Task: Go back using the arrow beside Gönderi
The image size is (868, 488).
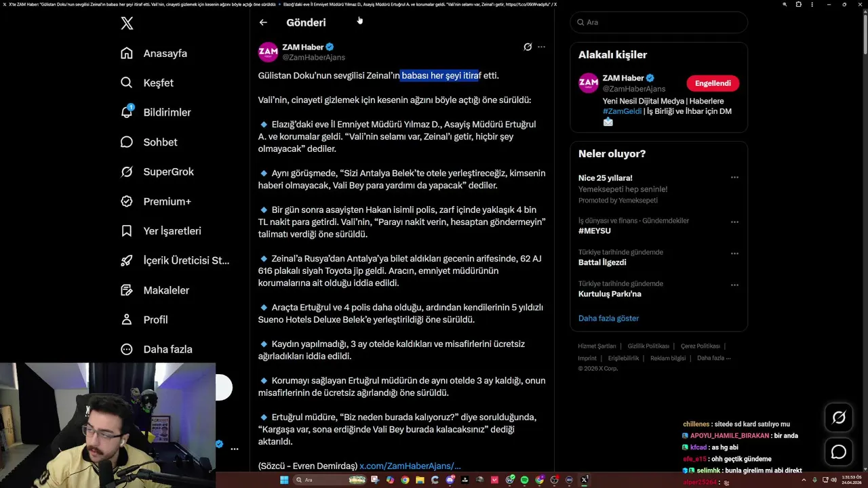Action: click(x=263, y=22)
